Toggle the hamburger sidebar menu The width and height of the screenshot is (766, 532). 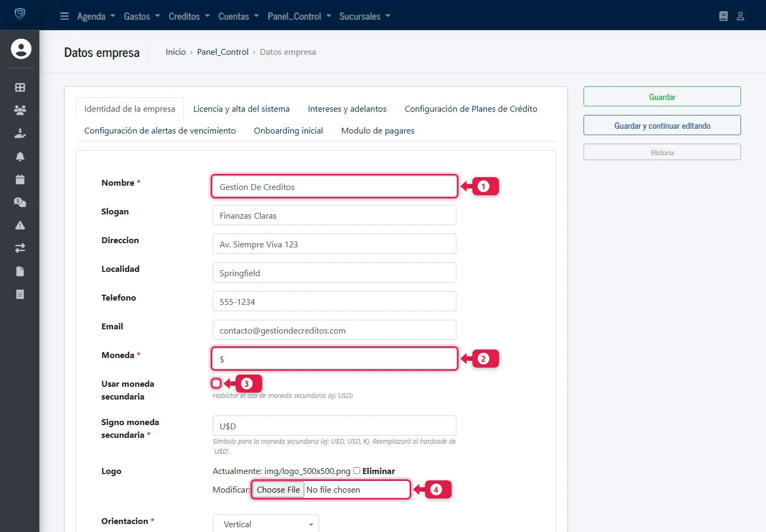click(64, 16)
